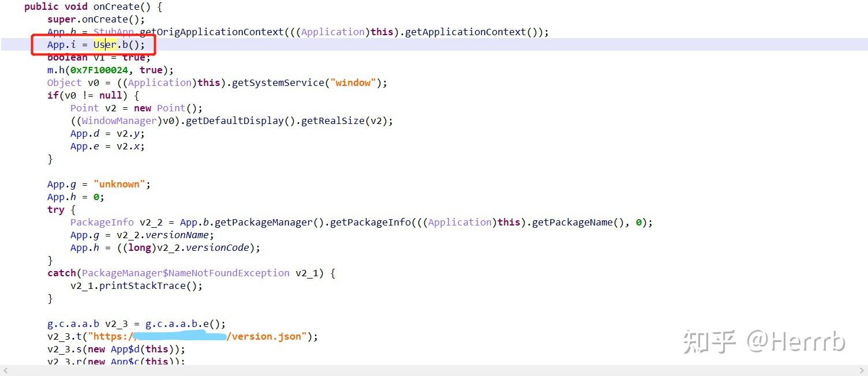Click the "unknown" string literal
The width and height of the screenshot is (868, 376).
click(x=119, y=185)
